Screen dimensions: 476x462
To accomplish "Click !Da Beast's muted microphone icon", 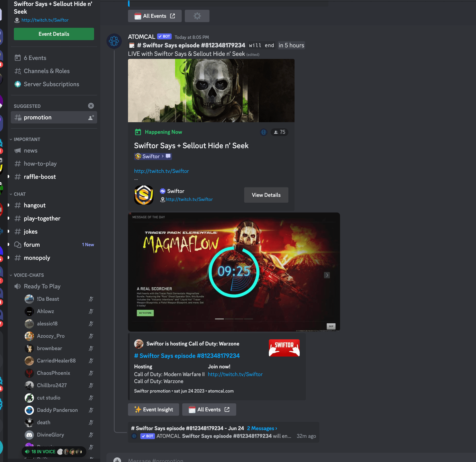I will 91,299.
